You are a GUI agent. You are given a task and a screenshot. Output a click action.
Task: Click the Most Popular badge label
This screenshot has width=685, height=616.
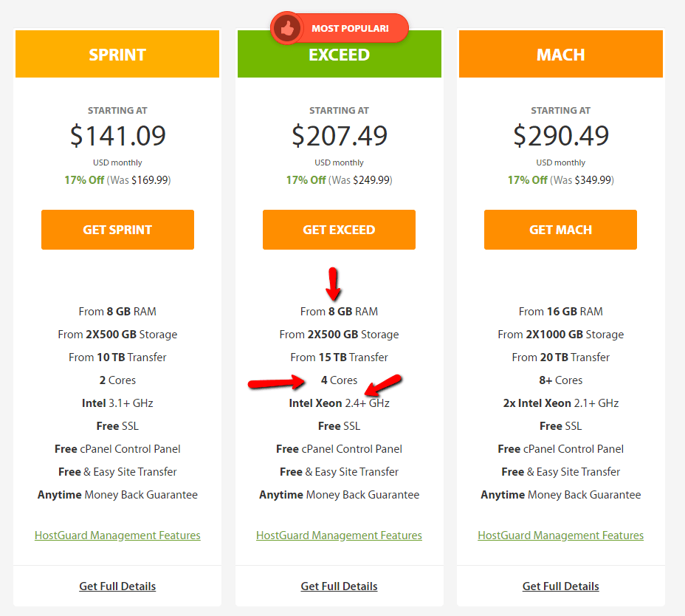pos(350,29)
